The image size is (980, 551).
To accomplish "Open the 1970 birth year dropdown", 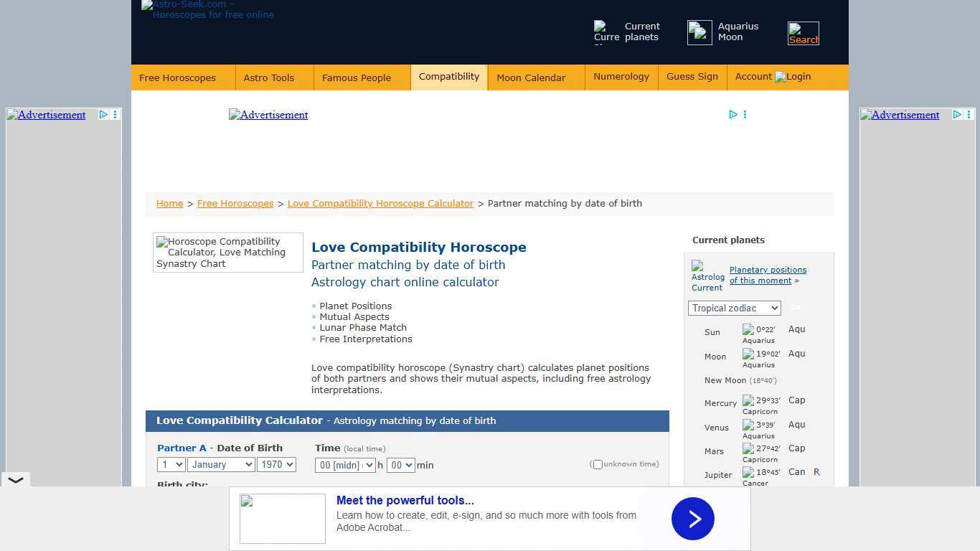I will [x=276, y=464].
